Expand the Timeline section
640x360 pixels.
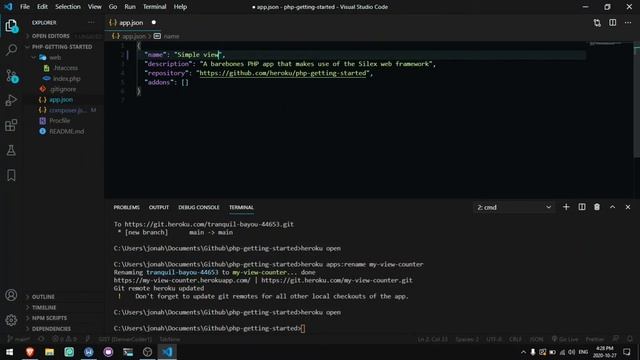click(x=44, y=307)
